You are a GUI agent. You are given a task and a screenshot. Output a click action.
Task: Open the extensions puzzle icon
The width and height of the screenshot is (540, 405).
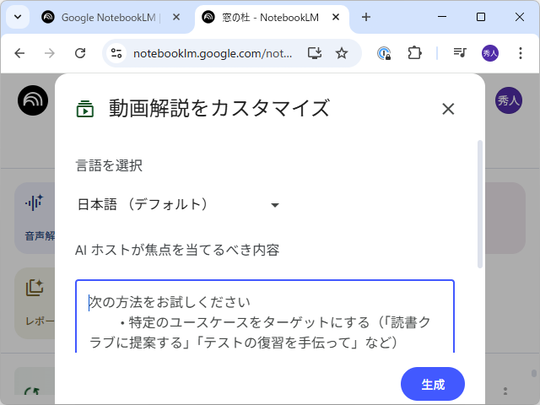(414, 53)
